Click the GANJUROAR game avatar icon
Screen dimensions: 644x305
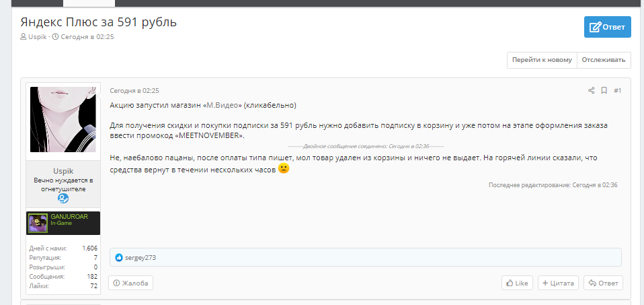point(38,223)
